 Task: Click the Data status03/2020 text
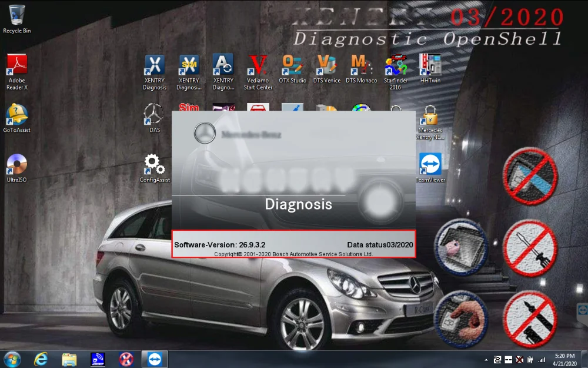(380, 244)
